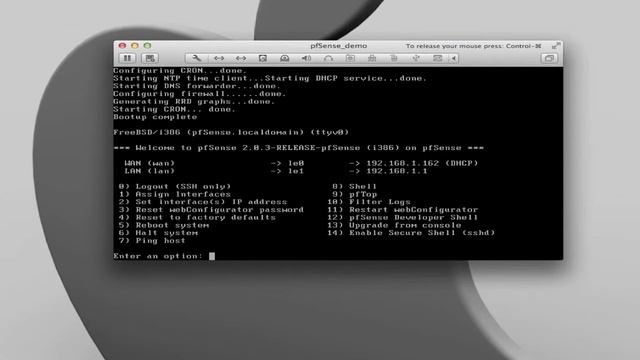Screen dimensions: 640x360
Task: Click the WAN address 192.168.1.162 (DHCP)
Action: [422, 163]
